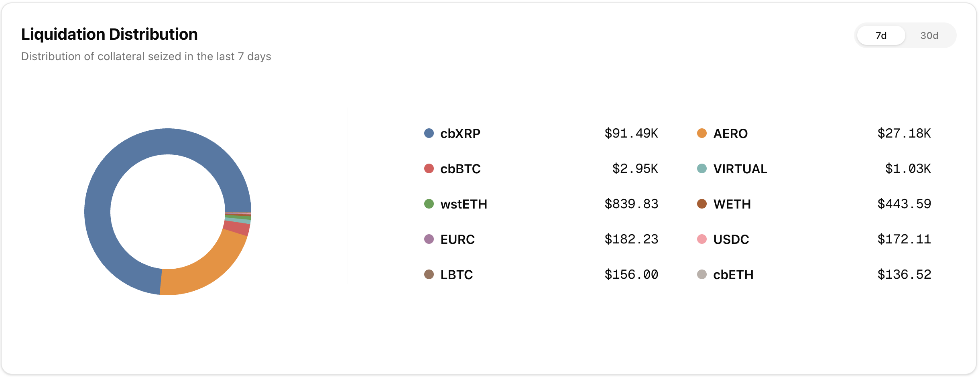Click the $91.49K cbXRP value

631,133
